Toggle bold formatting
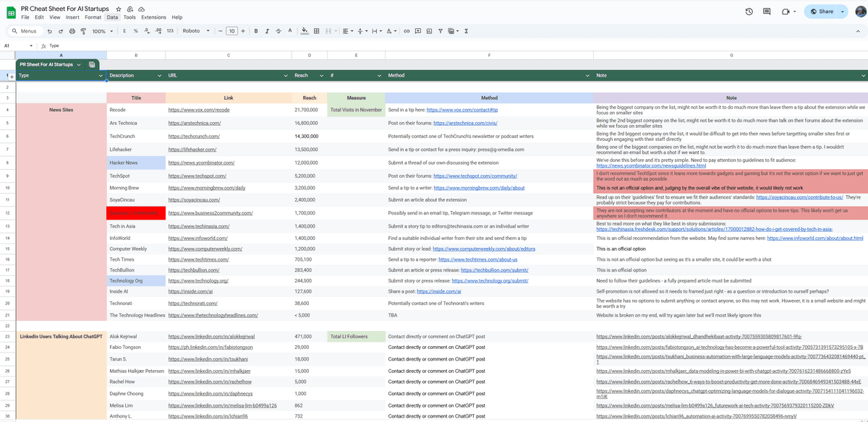This screenshot has height=422, width=868. point(256,31)
